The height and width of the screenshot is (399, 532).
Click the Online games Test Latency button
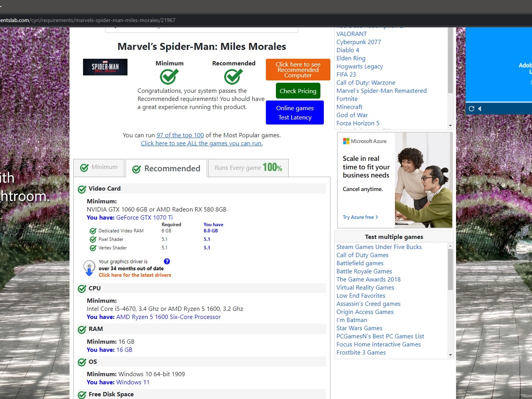(295, 112)
